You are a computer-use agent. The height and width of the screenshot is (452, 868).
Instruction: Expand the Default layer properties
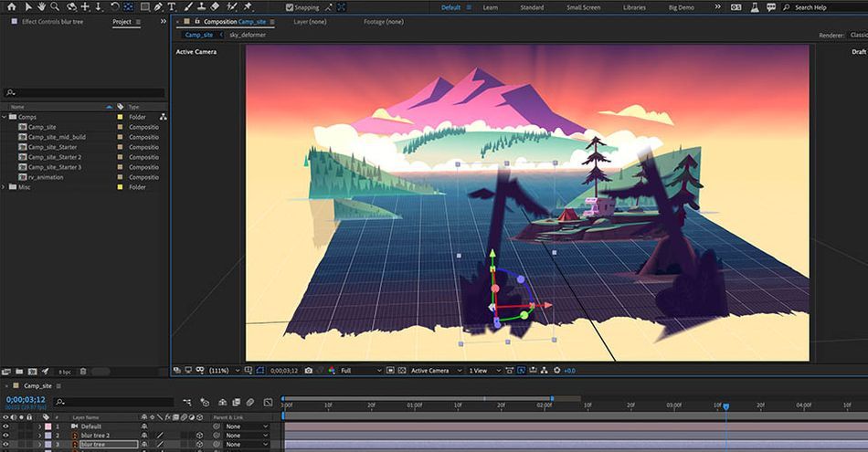(x=39, y=426)
